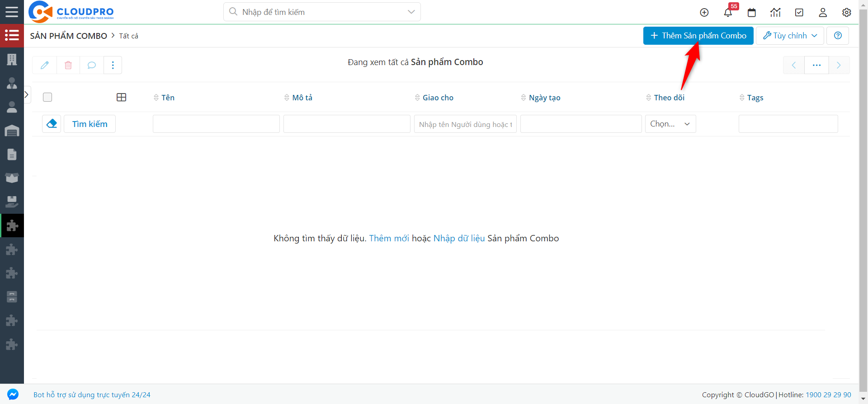The height and width of the screenshot is (404, 868).
Task: Go to the previous page arrow
Action: tap(794, 65)
